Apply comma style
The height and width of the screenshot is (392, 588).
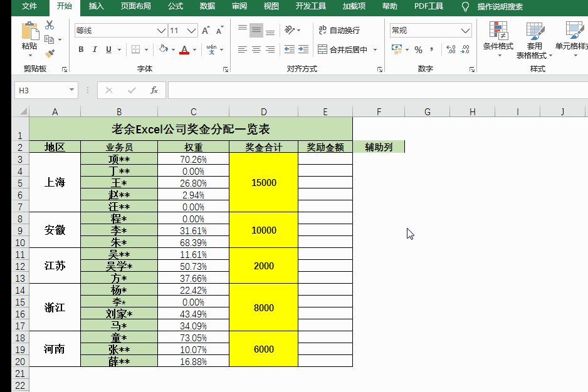coord(432,49)
